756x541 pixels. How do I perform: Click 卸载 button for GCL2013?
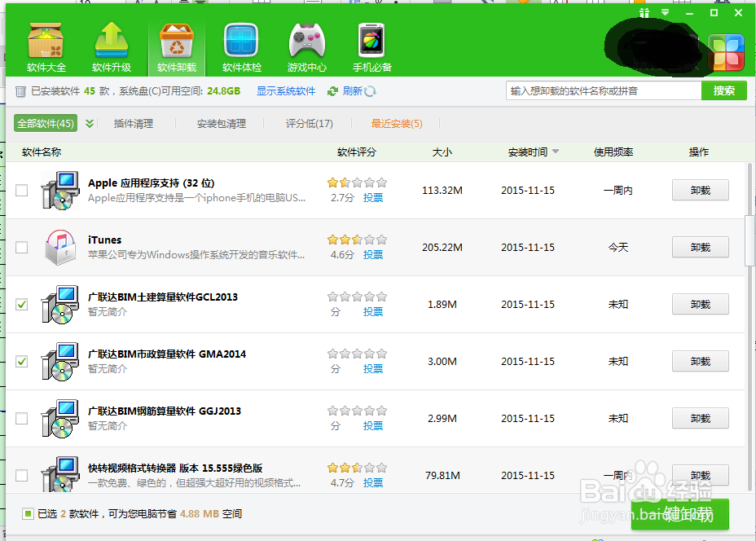pos(700,304)
